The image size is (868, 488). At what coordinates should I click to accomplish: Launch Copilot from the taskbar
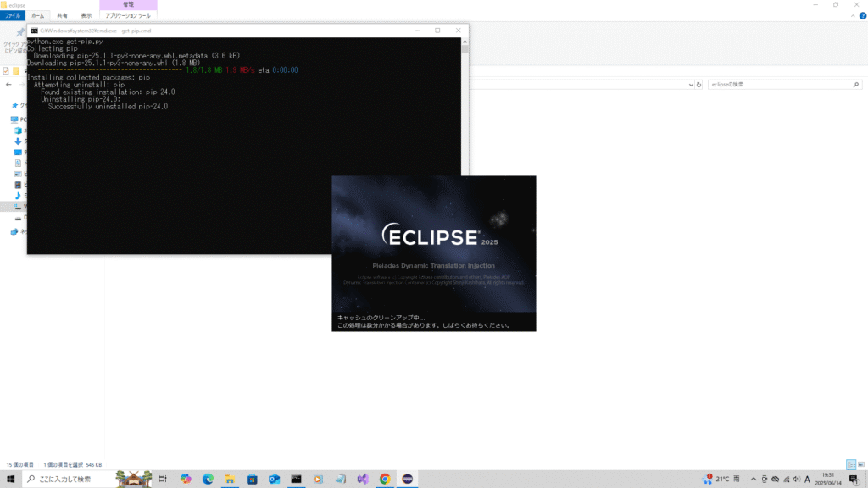coord(186,479)
